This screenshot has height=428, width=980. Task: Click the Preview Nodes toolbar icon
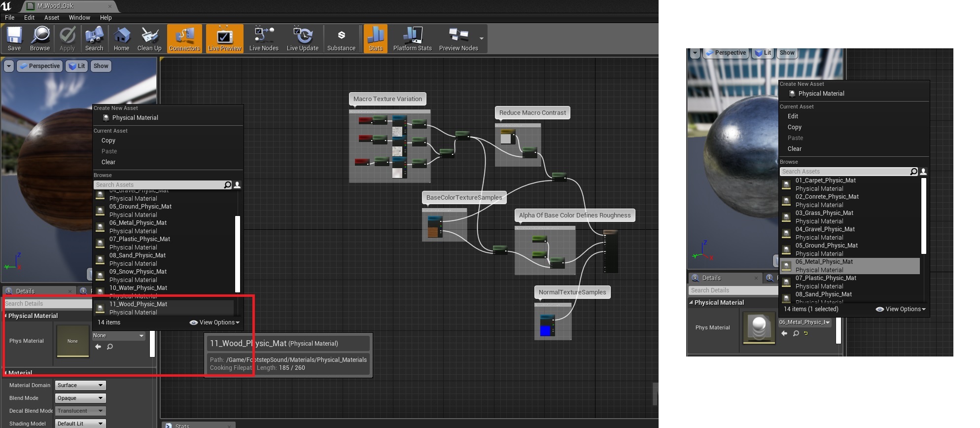pyautogui.click(x=458, y=38)
